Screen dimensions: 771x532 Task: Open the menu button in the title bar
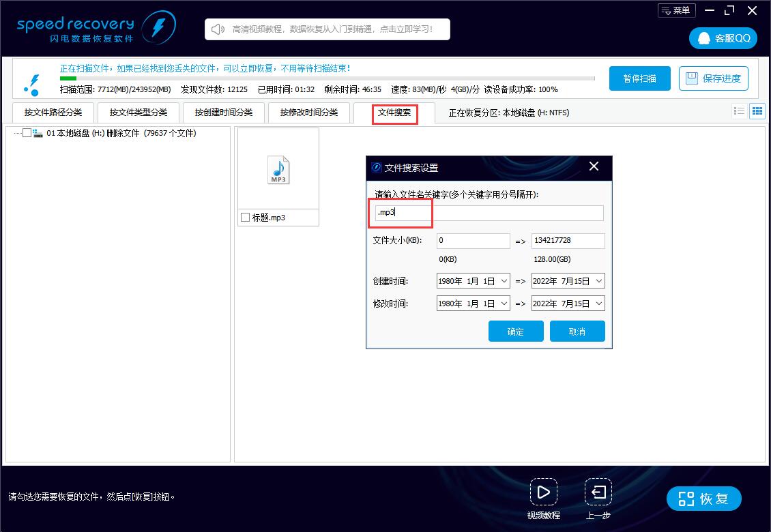tap(677, 10)
